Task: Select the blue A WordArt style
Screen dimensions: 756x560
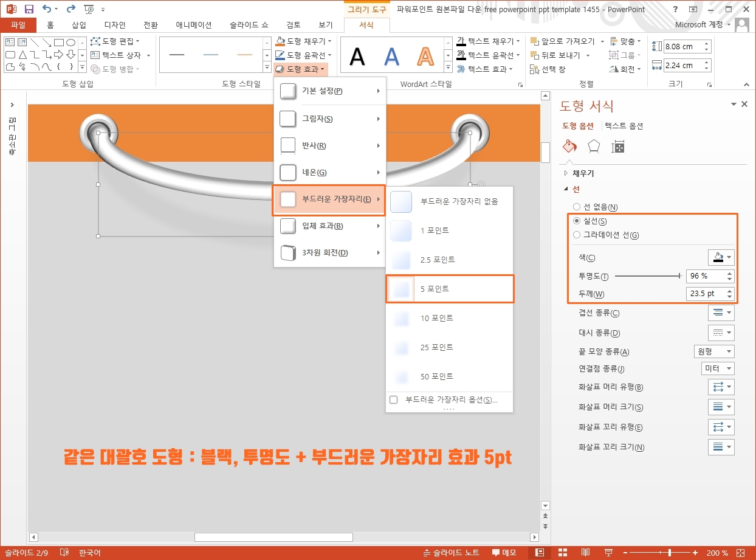Action: tap(392, 57)
